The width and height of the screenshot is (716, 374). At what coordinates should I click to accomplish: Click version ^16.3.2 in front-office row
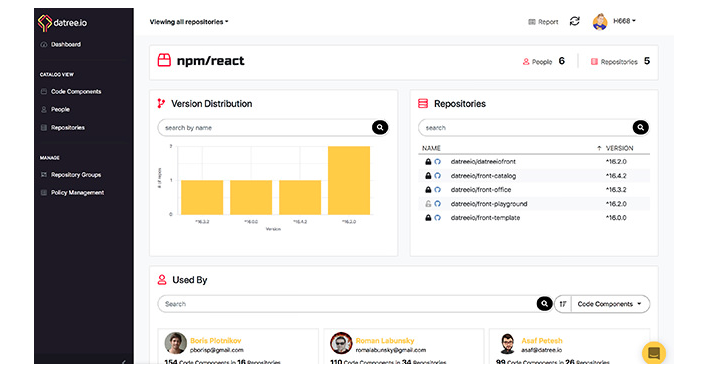(x=616, y=190)
